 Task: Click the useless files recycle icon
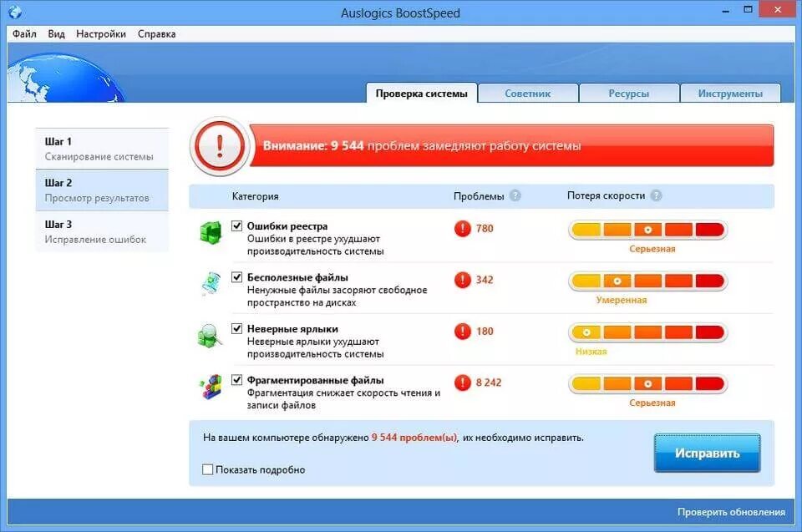pos(211,284)
